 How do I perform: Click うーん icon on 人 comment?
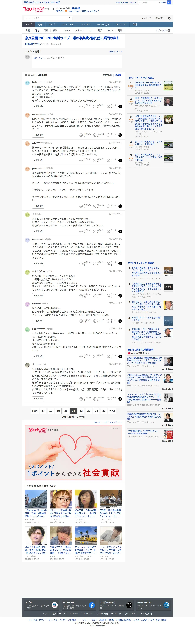tap(109, 231)
